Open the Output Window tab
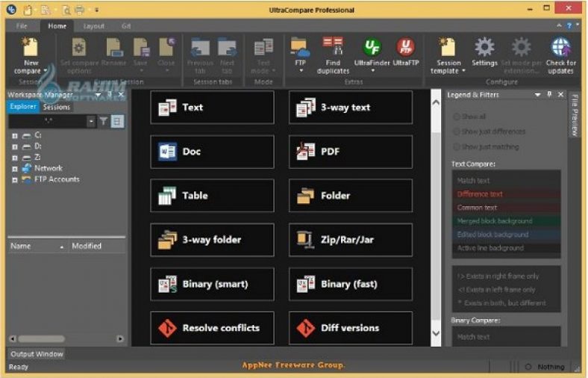588x378 pixels. tap(37, 354)
